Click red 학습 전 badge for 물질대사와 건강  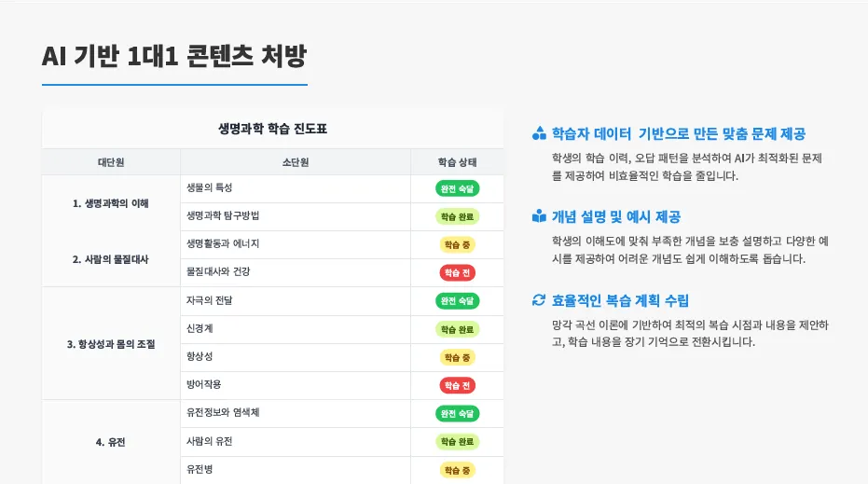(457, 272)
